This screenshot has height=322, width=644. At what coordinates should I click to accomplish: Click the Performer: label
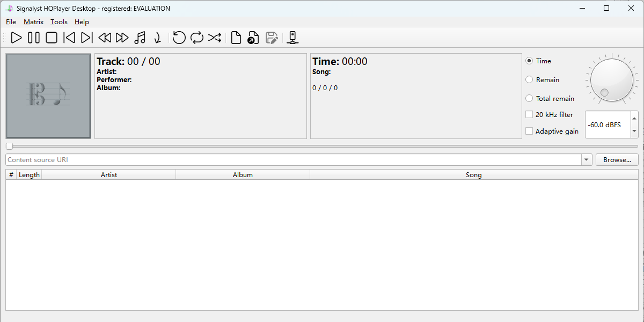click(x=114, y=80)
